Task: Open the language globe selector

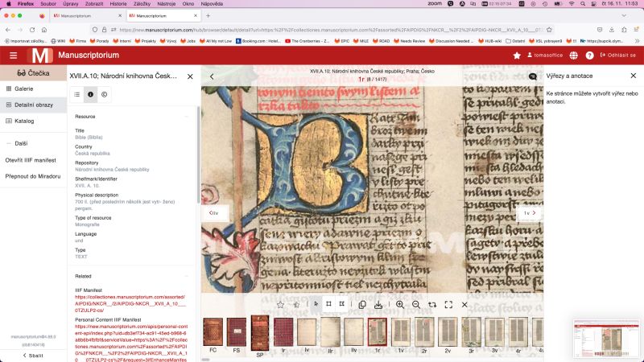Action: pyautogui.click(x=573, y=56)
